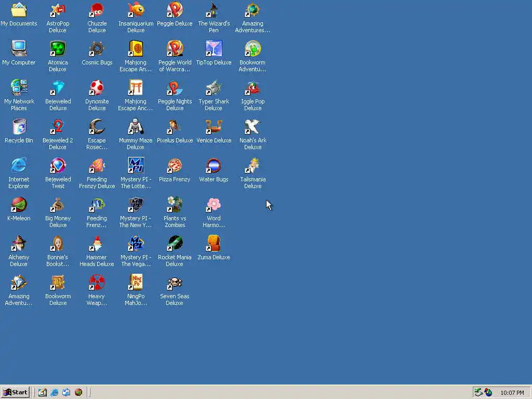Select Bejeweled Deluxe diamond icon
This screenshot has height=399, width=532.
point(58,87)
